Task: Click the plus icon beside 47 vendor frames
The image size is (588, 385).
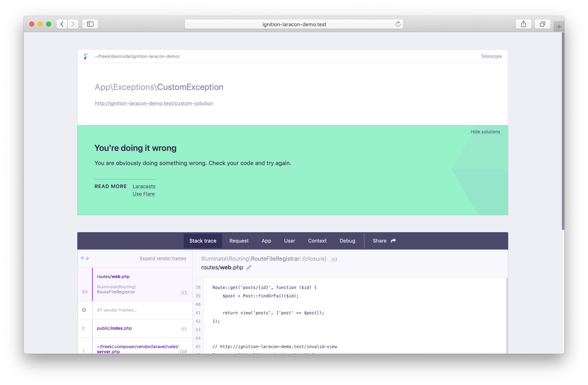Action: [x=84, y=310]
